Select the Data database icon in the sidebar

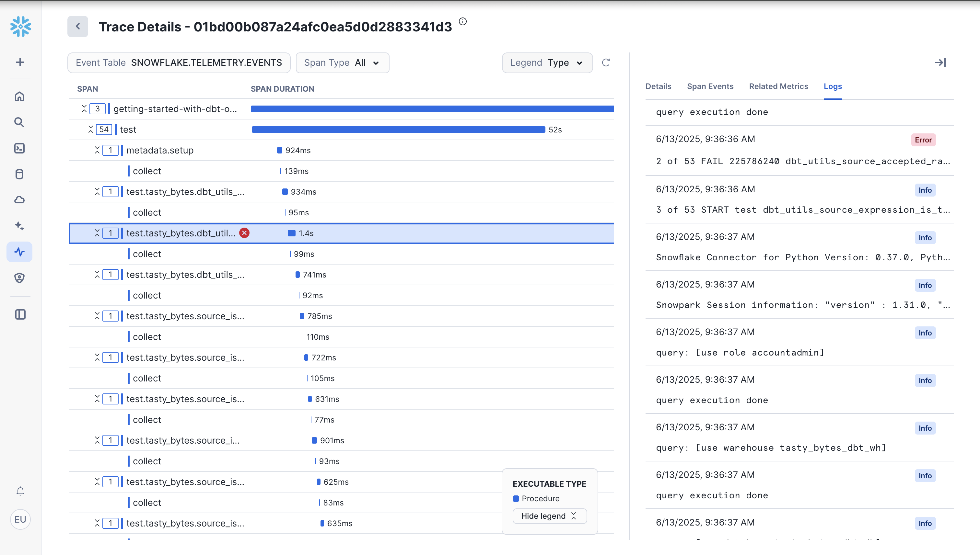[x=19, y=174]
